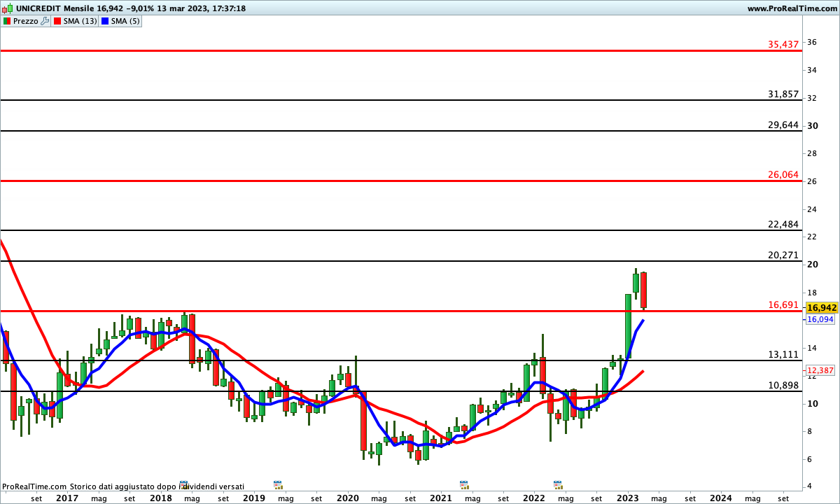Viewport: 840px width, 504px height.
Task: Click the 36 tick on the price axis
Action: (813, 42)
